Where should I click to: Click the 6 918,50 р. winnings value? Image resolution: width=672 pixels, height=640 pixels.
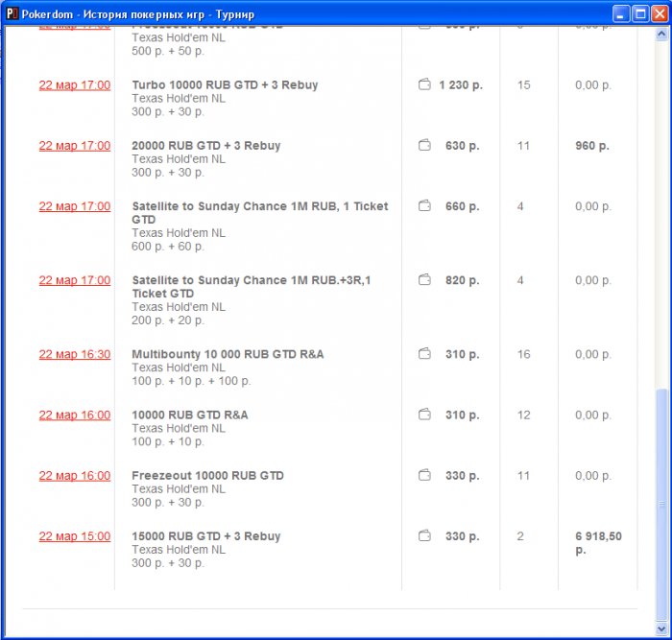(x=598, y=543)
